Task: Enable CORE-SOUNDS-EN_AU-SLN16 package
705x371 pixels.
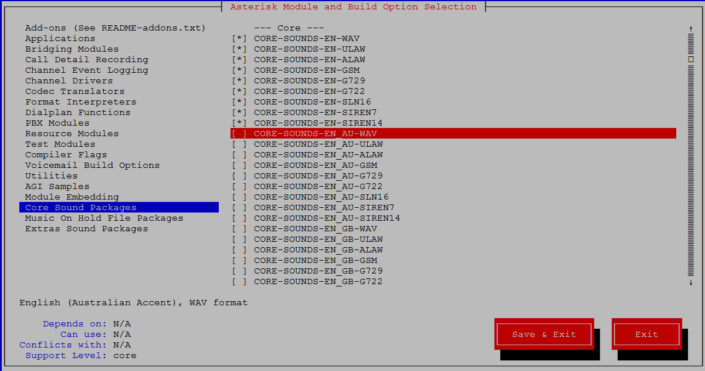Action: click(x=239, y=197)
